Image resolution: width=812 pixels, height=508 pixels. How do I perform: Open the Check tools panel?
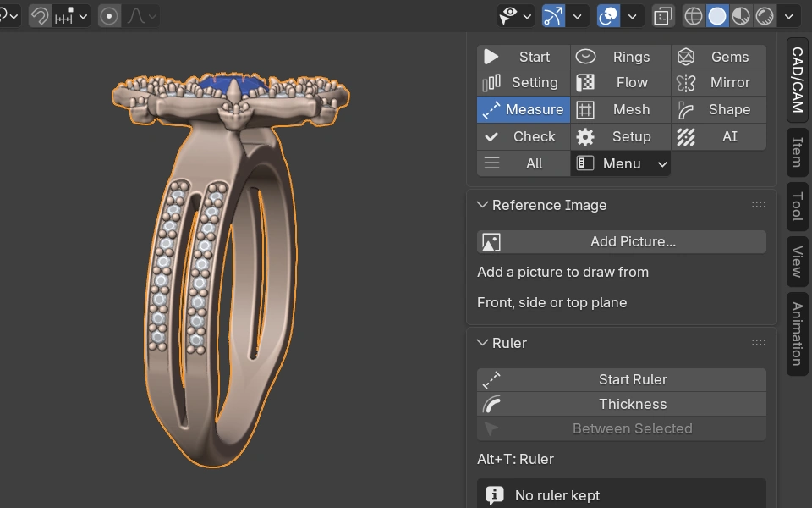tap(523, 136)
